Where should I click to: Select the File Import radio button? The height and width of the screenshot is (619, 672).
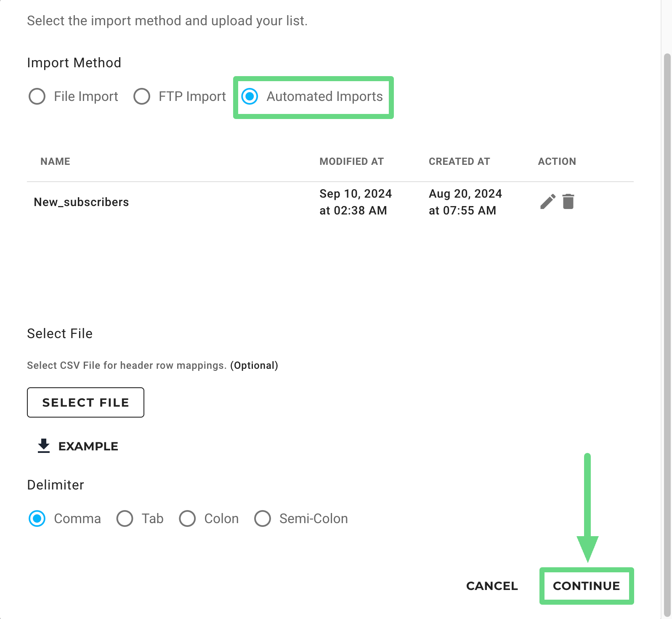(x=37, y=96)
